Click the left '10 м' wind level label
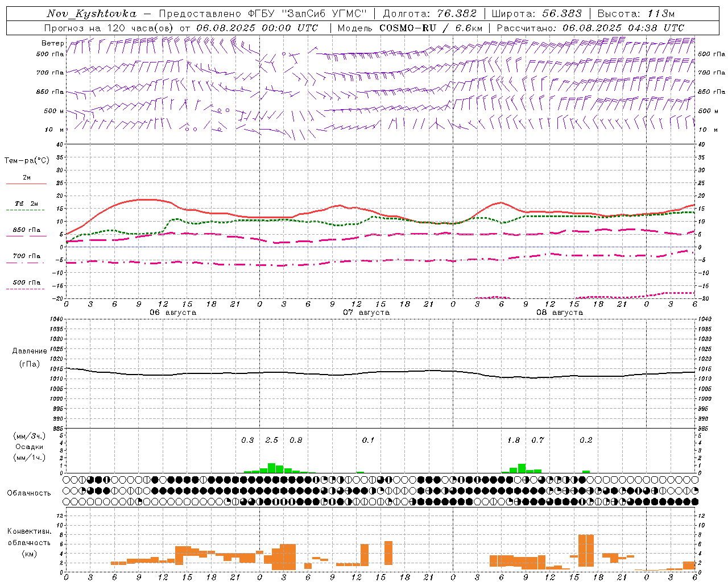This screenshot has width=728, height=582. pyautogui.click(x=54, y=130)
